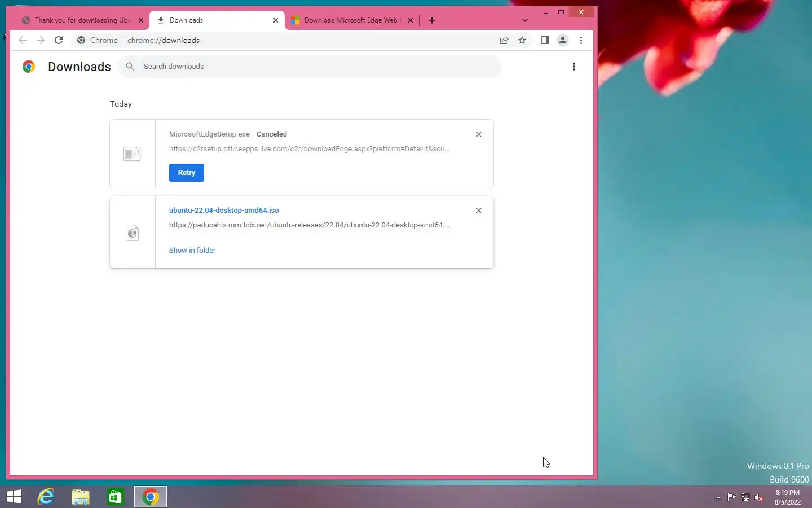Click the share page icon in address bar
812x508 pixels.
coord(504,40)
